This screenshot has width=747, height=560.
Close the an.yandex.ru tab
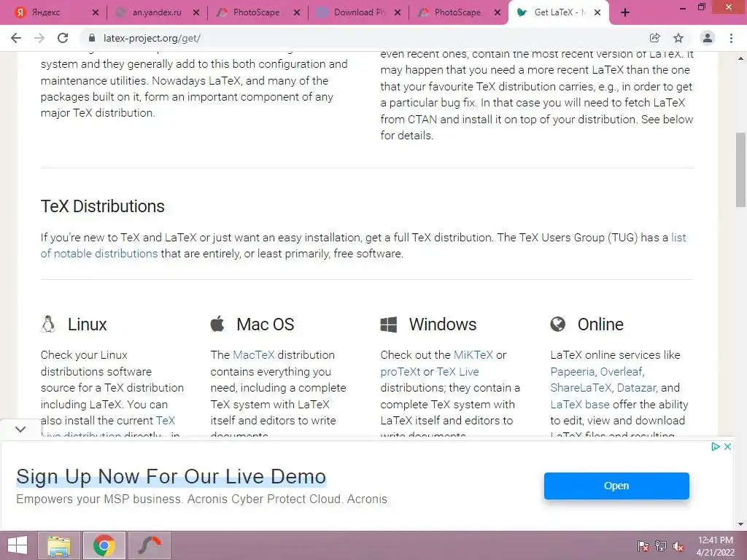pyautogui.click(x=196, y=13)
